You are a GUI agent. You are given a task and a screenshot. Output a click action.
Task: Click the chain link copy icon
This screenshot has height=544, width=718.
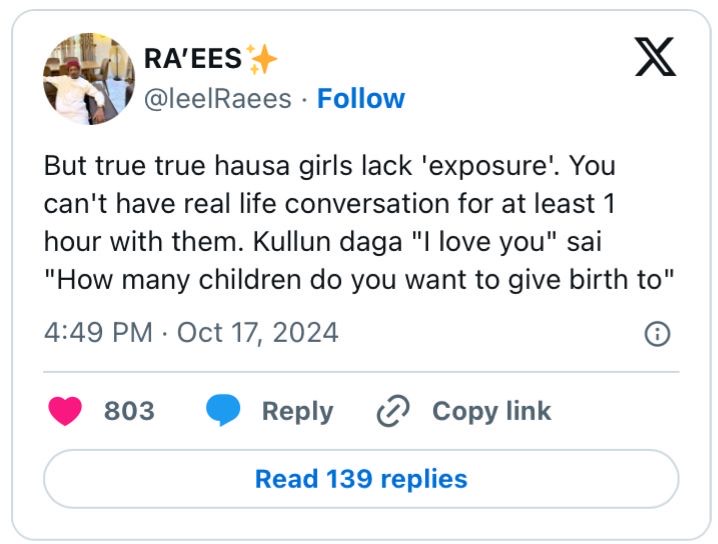(x=393, y=411)
